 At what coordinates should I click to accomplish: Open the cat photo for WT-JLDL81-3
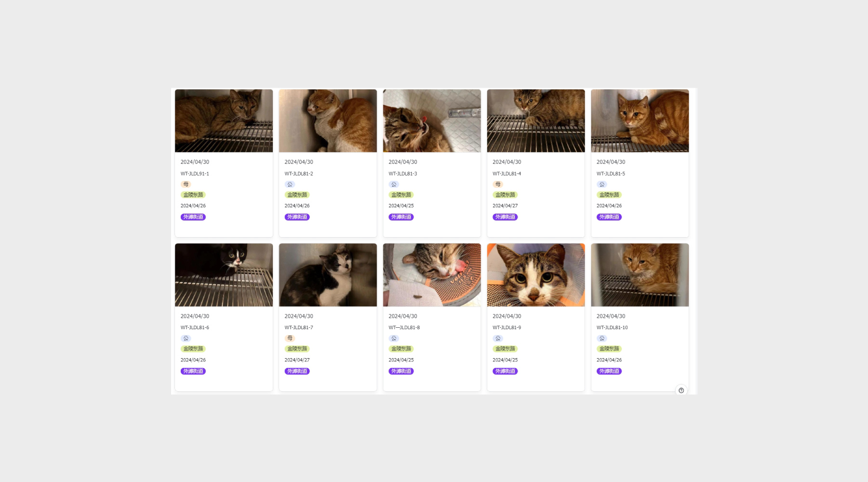point(432,121)
